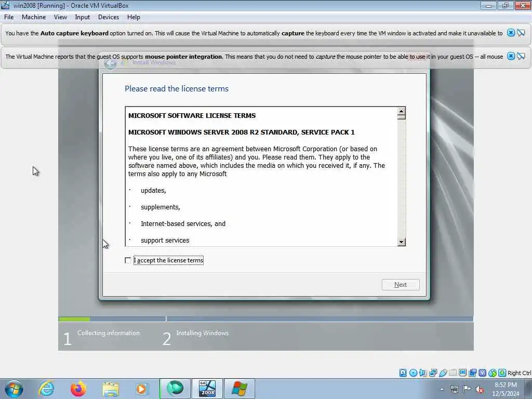Click the muted speaker volume tray icon
Screen dimensions: 532x399
pos(480,390)
